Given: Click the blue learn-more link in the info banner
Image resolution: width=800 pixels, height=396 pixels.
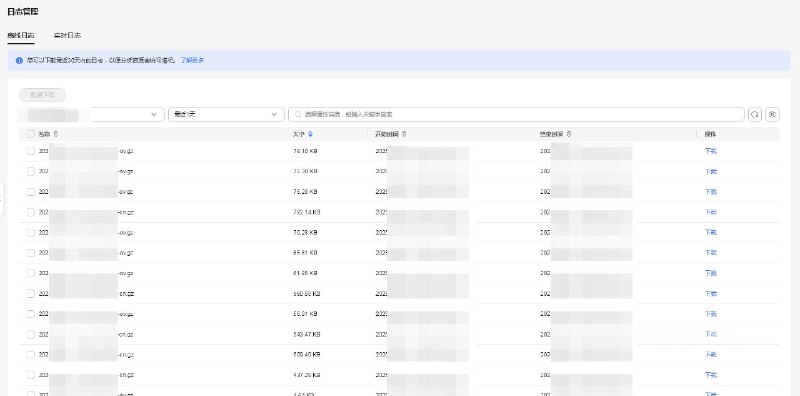Looking at the screenshot, I should [192, 60].
